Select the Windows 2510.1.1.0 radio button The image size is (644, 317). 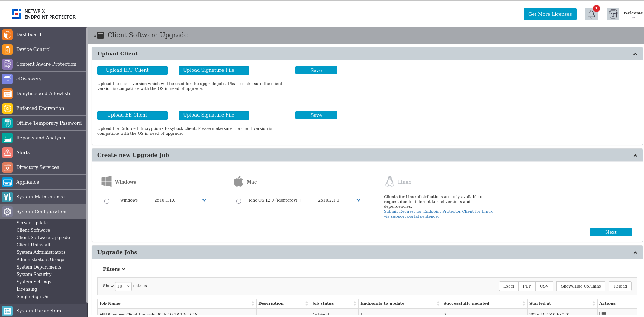click(x=107, y=201)
